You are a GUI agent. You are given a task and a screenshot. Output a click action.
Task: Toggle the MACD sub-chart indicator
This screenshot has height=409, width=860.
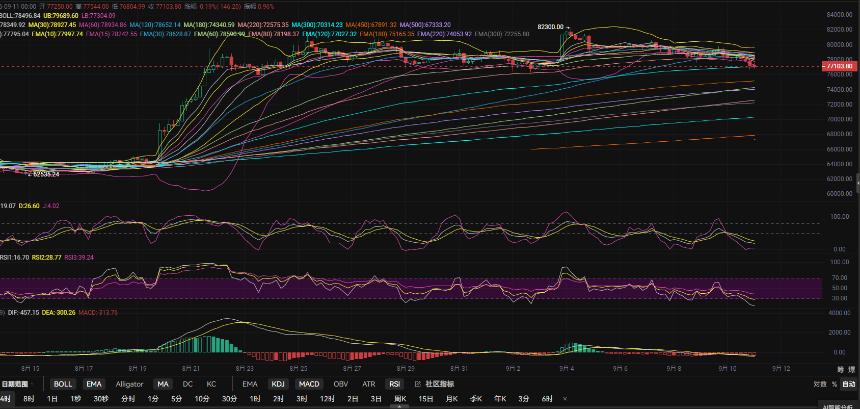tap(309, 384)
